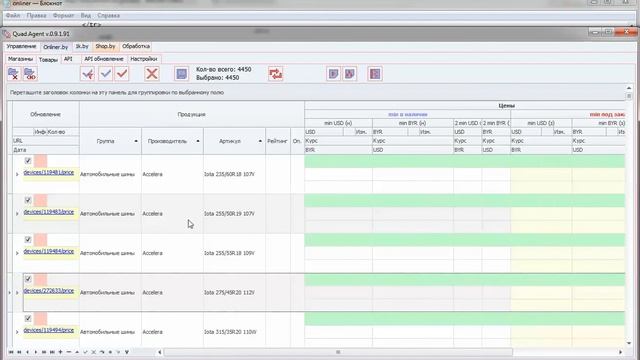Toggle checkbox for Iota 275/45R20 112V row
This screenshot has width=640, height=360.
click(x=28, y=279)
